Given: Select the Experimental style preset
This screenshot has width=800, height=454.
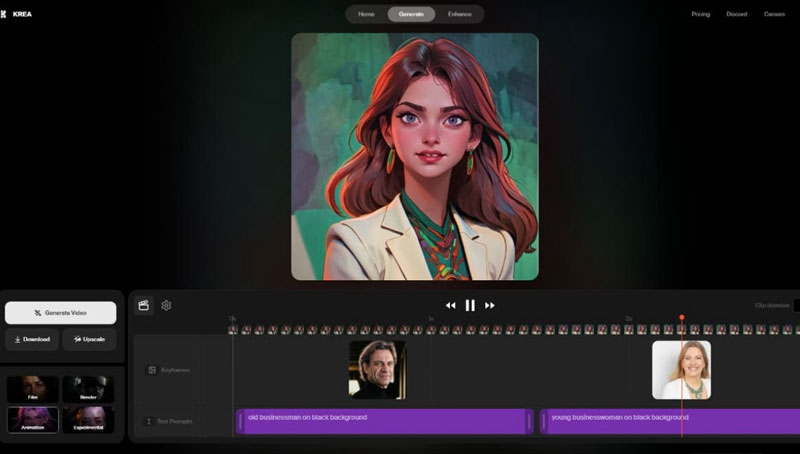Looking at the screenshot, I should [88, 419].
